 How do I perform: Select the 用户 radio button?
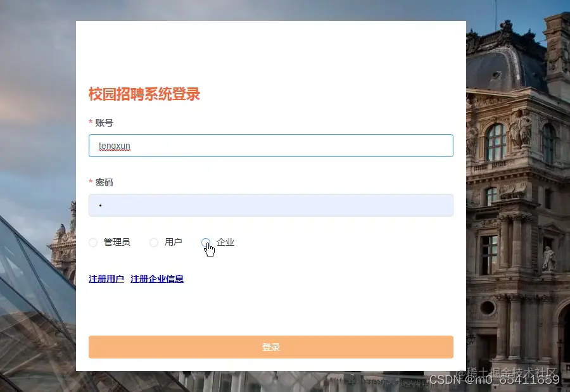click(154, 242)
